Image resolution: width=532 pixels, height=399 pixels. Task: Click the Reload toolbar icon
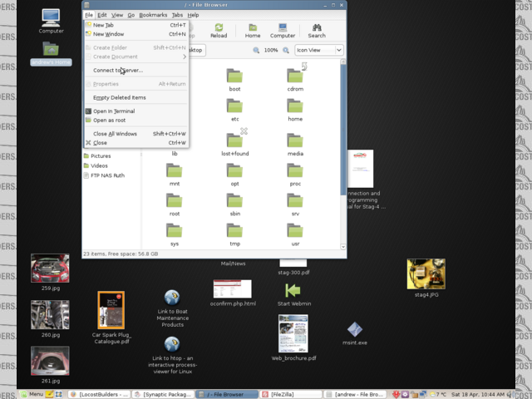(218, 30)
